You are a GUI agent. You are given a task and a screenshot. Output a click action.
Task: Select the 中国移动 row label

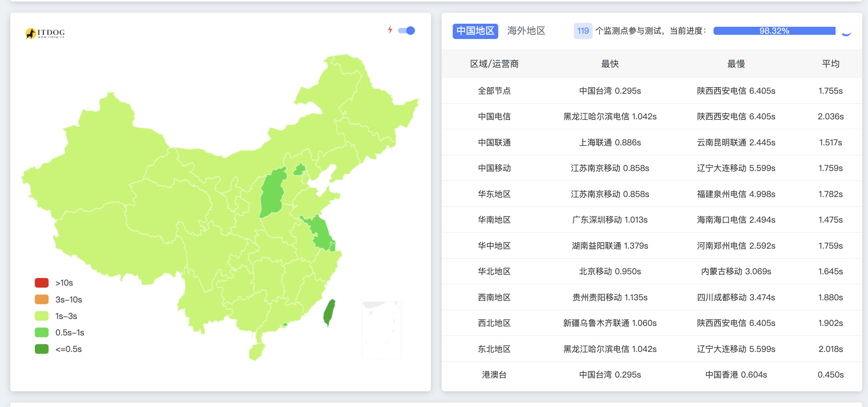coord(494,168)
